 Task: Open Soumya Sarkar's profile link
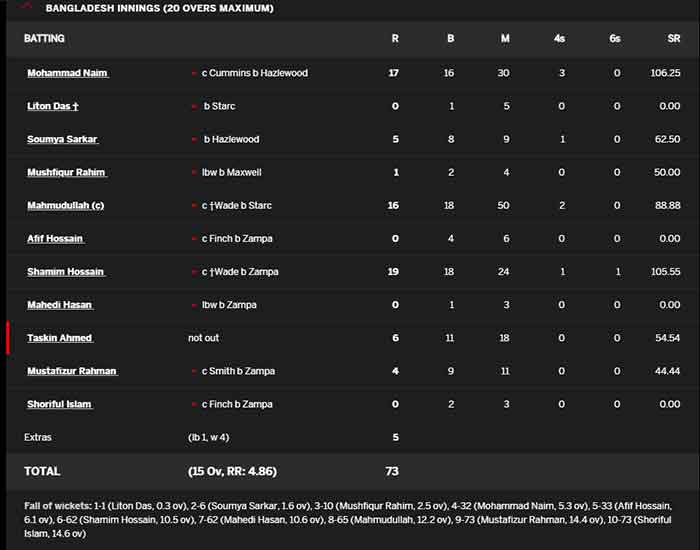[x=62, y=139]
